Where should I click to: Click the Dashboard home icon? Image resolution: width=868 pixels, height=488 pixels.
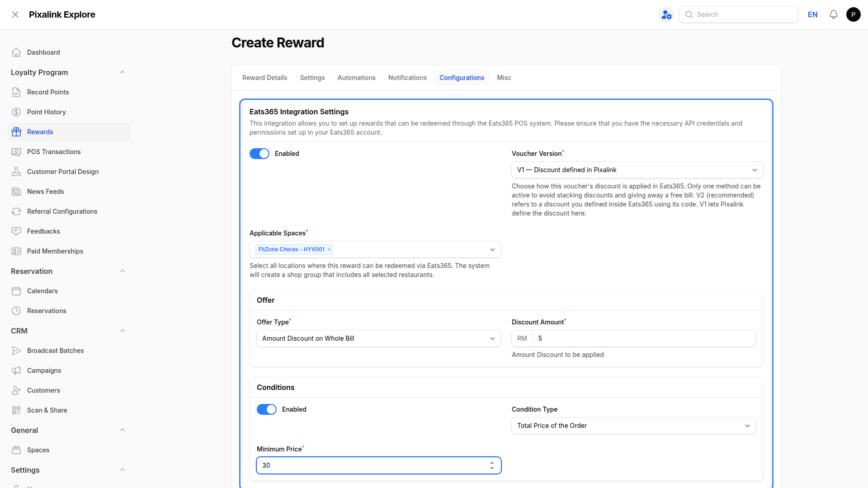pyautogui.click(x=16, y=52)
